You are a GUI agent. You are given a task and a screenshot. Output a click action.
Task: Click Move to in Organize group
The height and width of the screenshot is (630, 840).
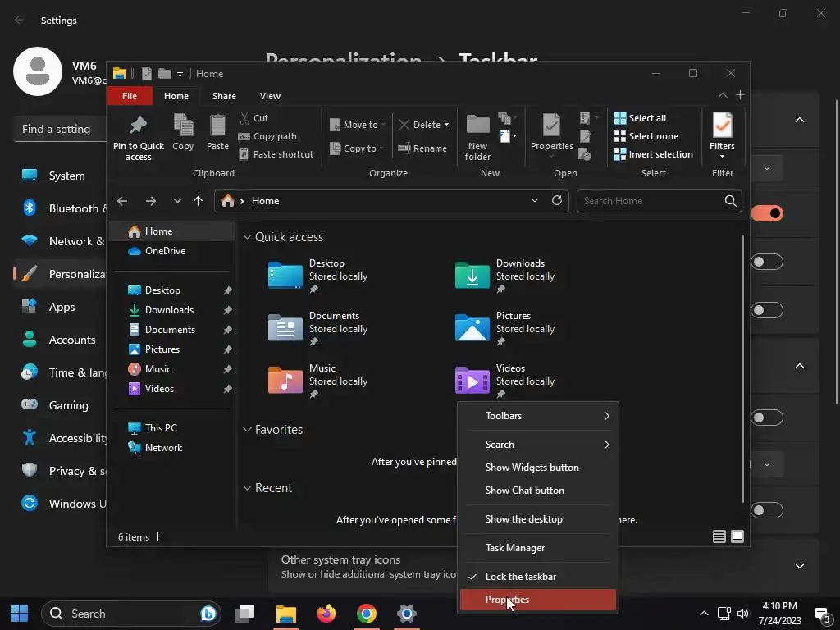357,125
